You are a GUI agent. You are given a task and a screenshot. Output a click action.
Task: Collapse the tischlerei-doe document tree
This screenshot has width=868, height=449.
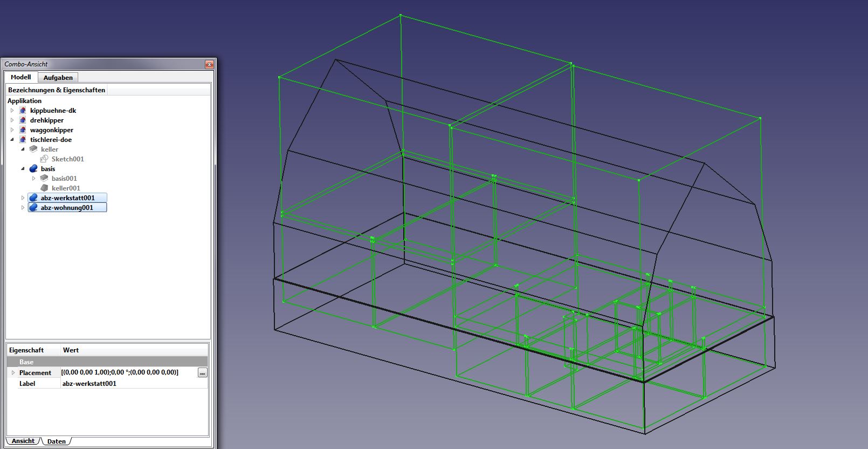point(12,140)
